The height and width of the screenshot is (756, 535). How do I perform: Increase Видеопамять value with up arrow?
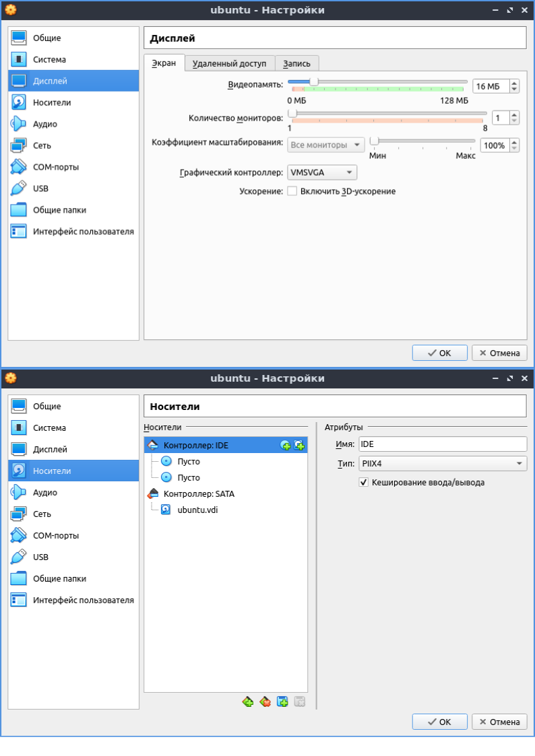[514, 83]
